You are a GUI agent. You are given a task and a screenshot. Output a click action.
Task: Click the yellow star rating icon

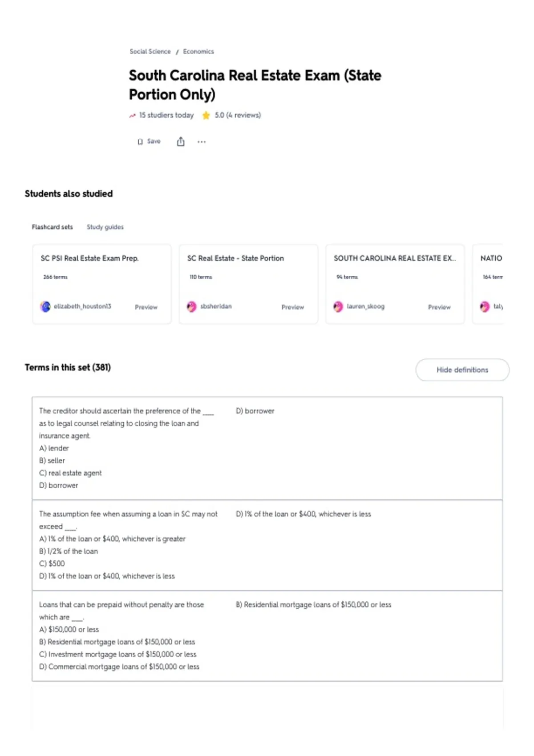206,115
